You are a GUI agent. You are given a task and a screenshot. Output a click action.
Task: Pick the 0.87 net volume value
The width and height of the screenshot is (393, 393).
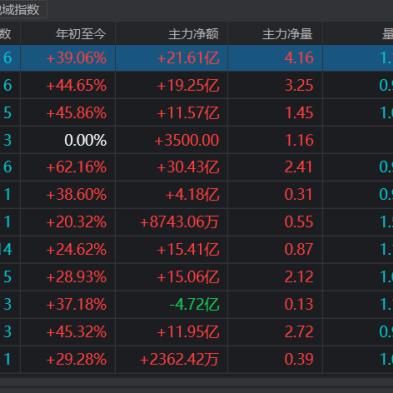pos(299,249)
